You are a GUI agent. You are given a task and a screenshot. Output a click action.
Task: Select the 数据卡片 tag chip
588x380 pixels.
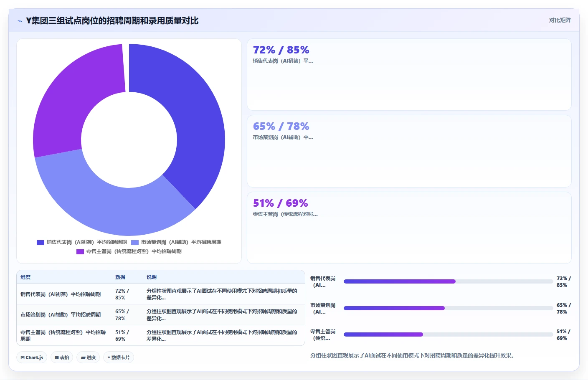pyautogui.click(x=119, y=357)
